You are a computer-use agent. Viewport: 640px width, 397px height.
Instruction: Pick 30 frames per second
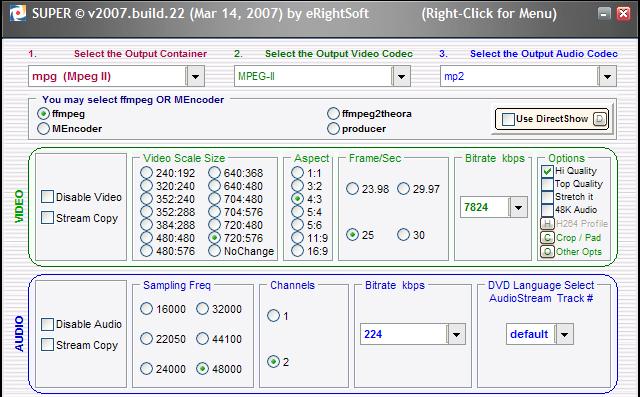pos(403,235)
